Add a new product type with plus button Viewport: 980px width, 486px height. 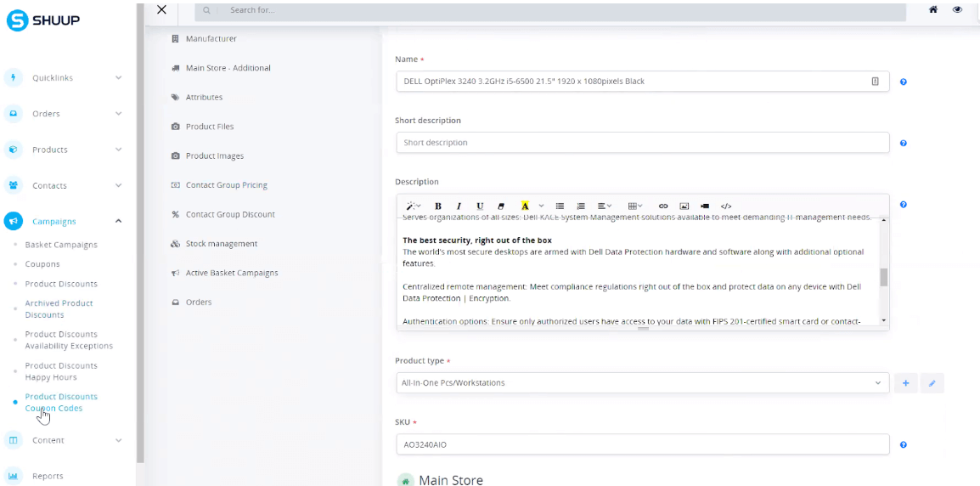(905, 383)
